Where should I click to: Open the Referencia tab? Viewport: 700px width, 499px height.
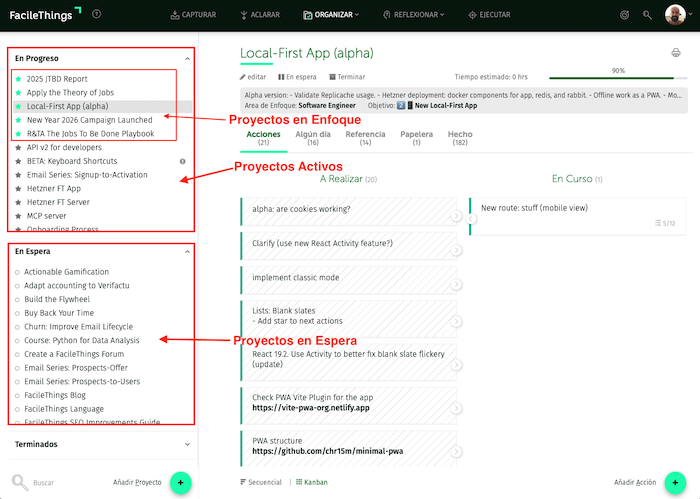365,138
